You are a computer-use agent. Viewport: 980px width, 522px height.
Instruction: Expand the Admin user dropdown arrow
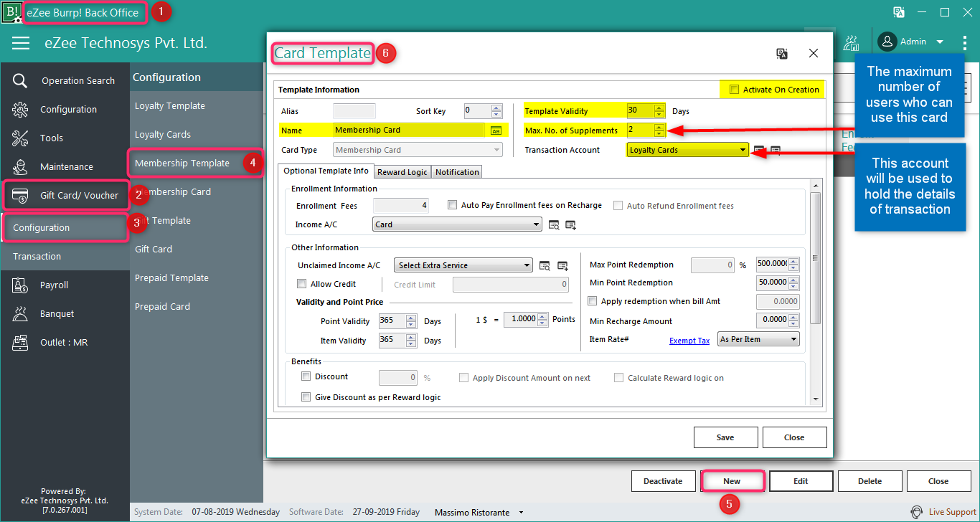(940, 42)
